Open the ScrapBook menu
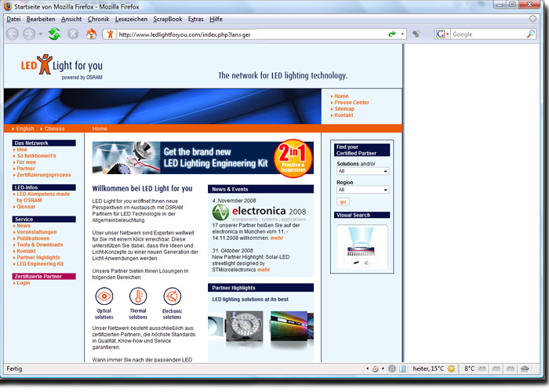Screen dimensions: 549x392 168,20
